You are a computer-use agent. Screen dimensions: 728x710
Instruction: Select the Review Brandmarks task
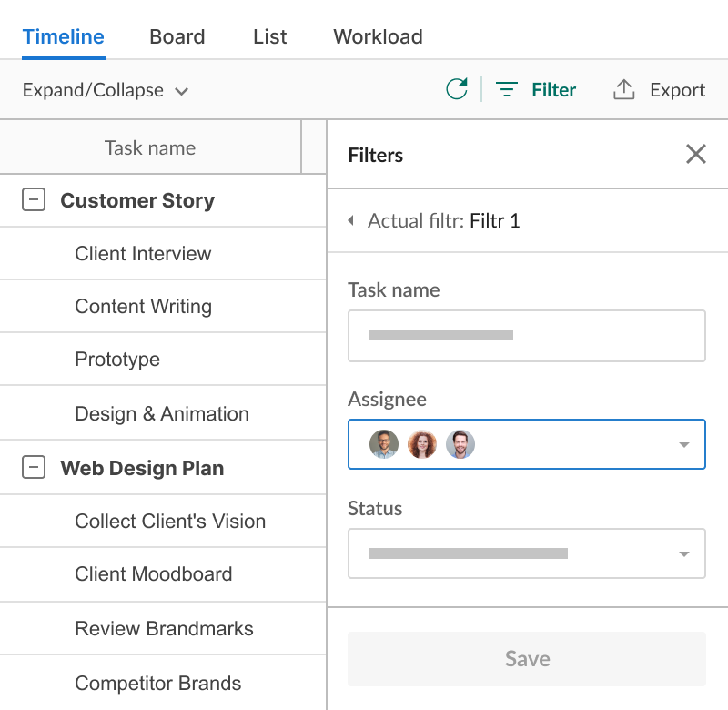pos(164,629)
